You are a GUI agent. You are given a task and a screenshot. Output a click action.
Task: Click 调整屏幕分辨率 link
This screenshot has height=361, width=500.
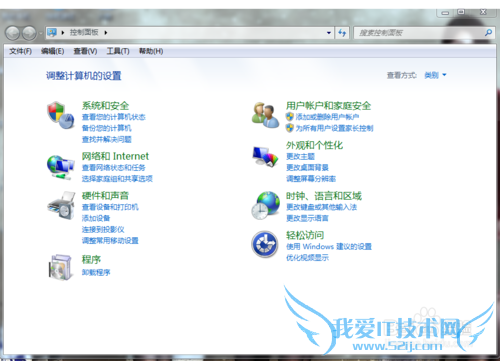tap(311, 179)
